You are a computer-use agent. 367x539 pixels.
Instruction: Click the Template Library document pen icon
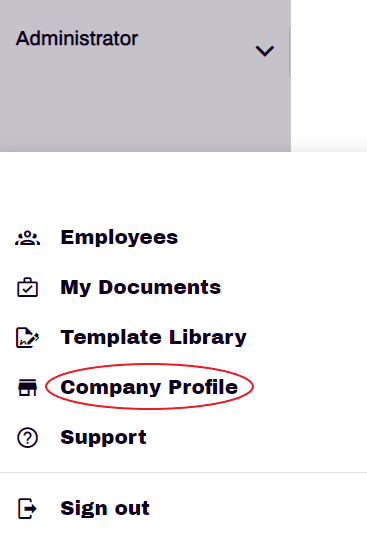coord(27,338)
